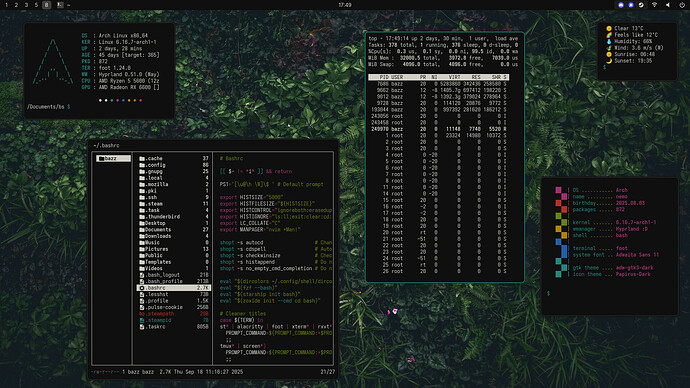The width and height of the screenshot is (690, 388).
Task: Click folder icon beside .gnupg
Action: (x=142, y=172)
